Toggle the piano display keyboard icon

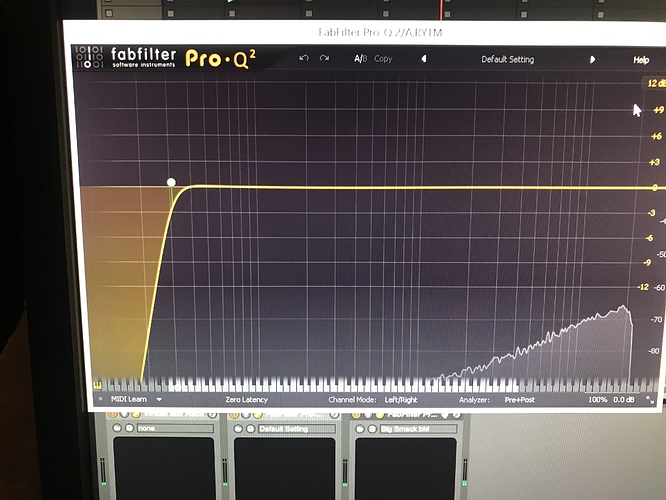pos(98,386)
